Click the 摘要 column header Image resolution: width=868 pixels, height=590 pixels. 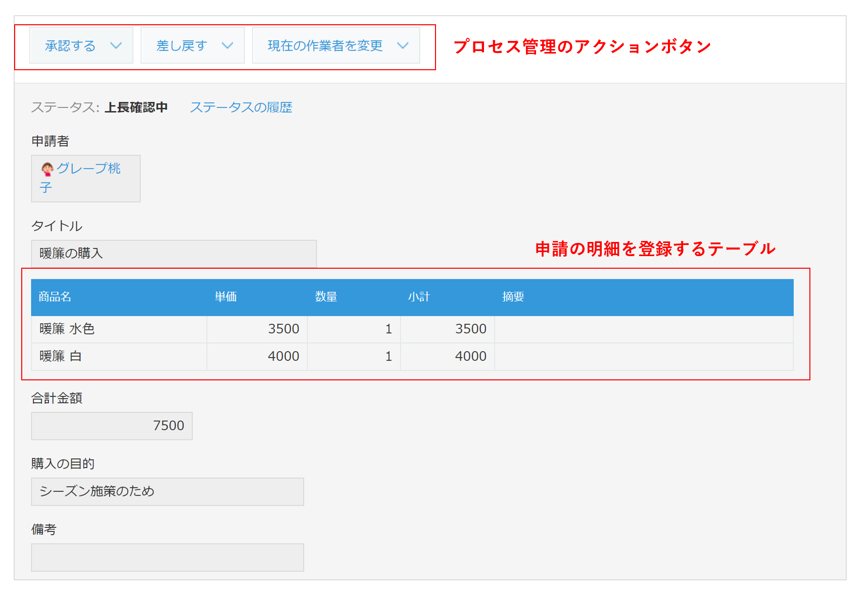point(513,297)
